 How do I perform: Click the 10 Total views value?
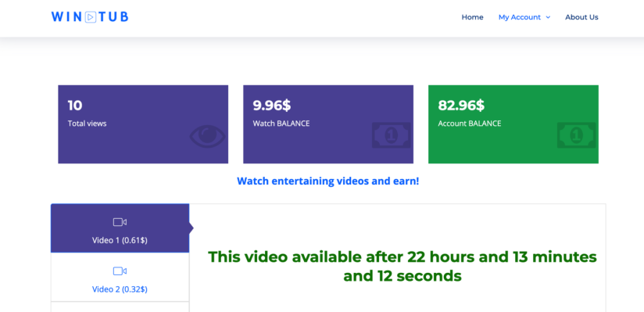click(75, 106)
